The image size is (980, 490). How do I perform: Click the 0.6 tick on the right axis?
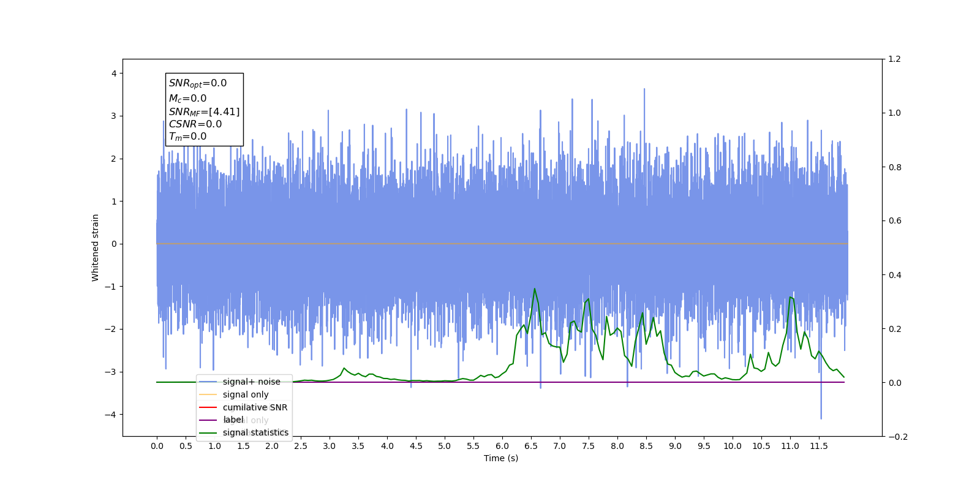pos(895,221)
